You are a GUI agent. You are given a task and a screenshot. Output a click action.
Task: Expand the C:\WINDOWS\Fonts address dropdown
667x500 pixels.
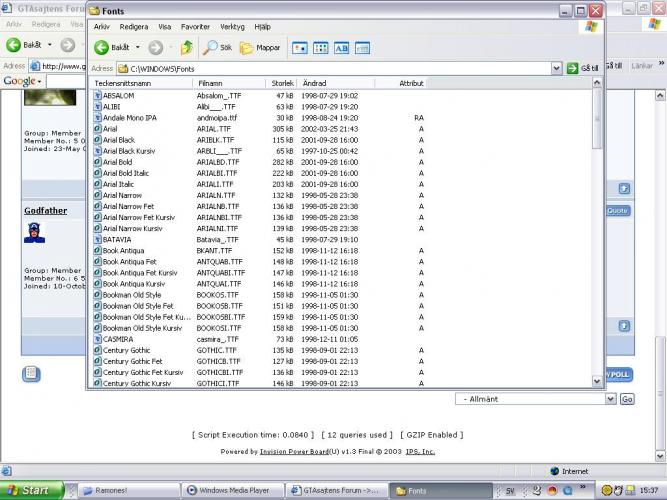click(557, 68)
